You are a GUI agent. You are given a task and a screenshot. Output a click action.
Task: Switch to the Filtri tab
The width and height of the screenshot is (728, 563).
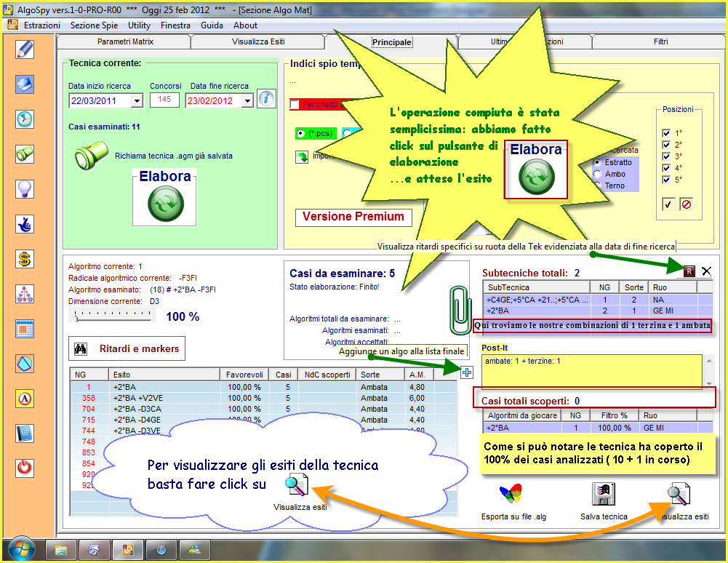(x=660, y=41)
